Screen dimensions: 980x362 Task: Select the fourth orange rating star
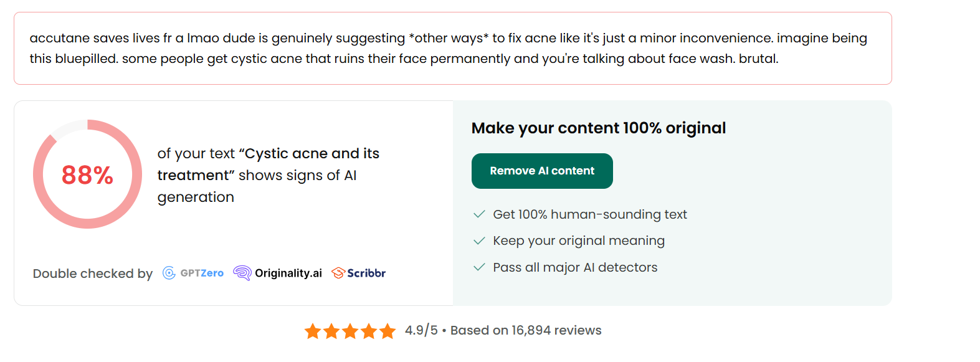pyautogui.click(x=369, y=331)
